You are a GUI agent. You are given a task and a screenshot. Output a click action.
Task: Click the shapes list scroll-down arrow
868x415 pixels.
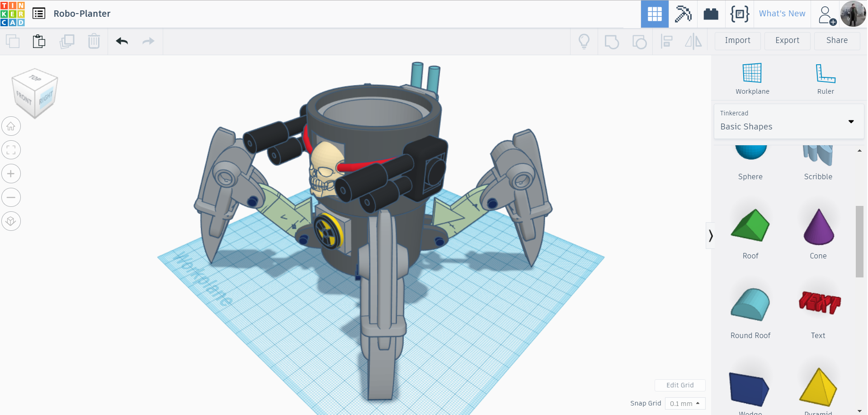pyautogui.click(x=859, y=410)
